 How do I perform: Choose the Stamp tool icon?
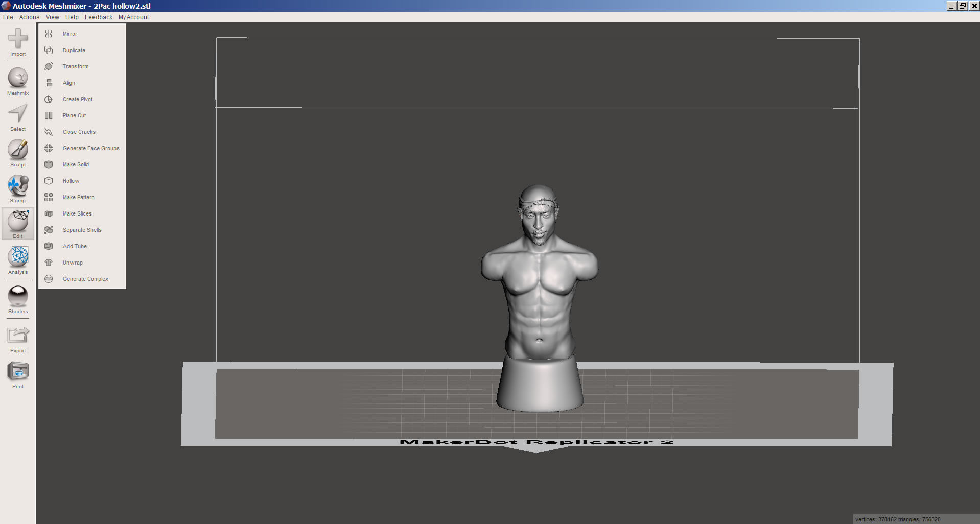pyautogui.click(x=18, y=185)
